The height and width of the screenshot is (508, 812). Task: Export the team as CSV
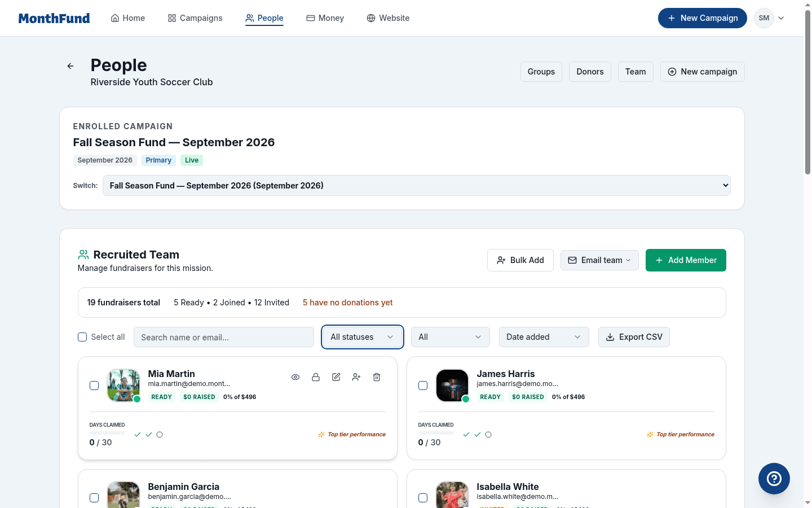[634, 337]
